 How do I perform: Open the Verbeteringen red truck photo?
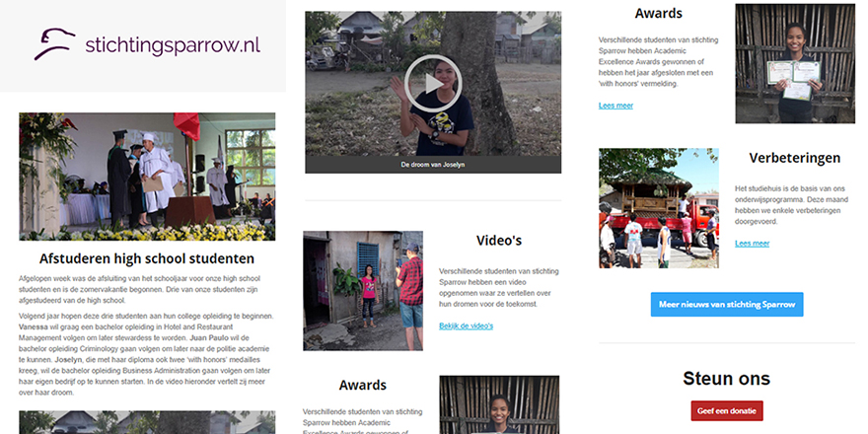pyautogui.click(x=658, y=208)
